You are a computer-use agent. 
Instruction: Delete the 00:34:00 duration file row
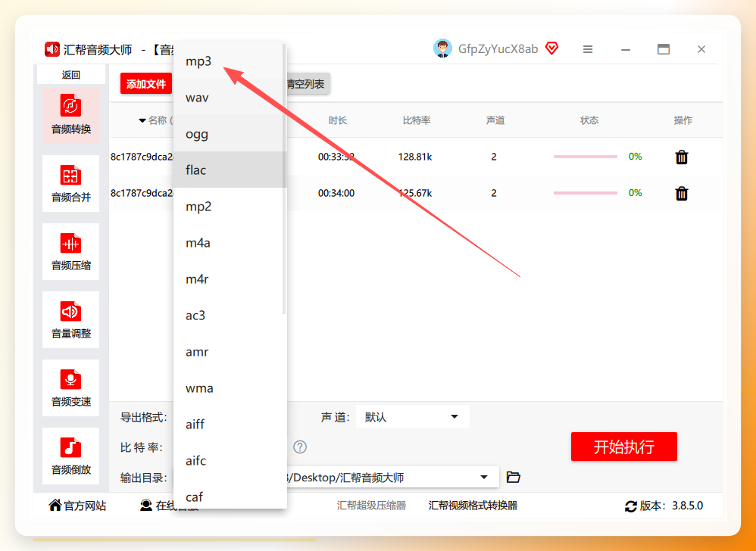pos(681,193)
